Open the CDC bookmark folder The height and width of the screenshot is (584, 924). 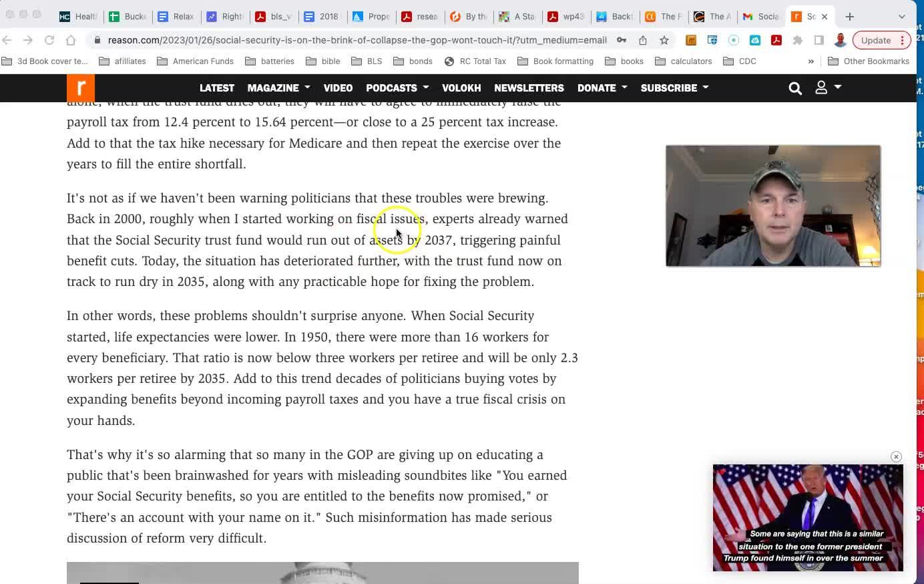[x=740, y=61]
